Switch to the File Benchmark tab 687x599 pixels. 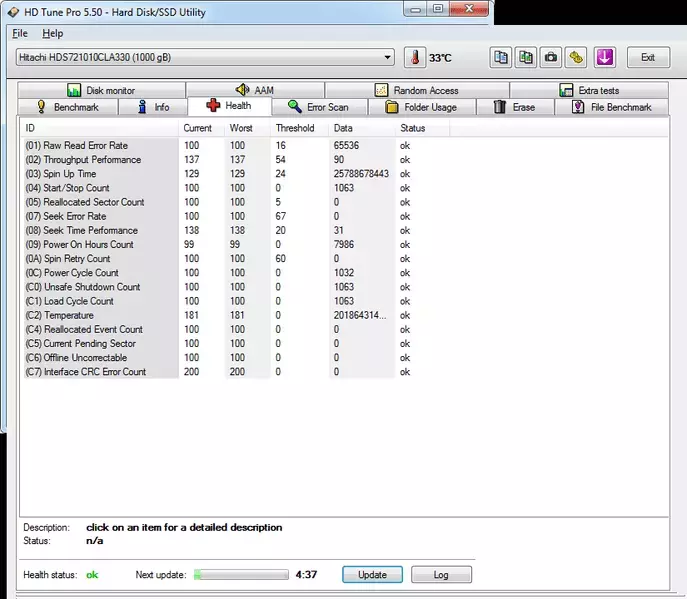click(x=612, y=107)
